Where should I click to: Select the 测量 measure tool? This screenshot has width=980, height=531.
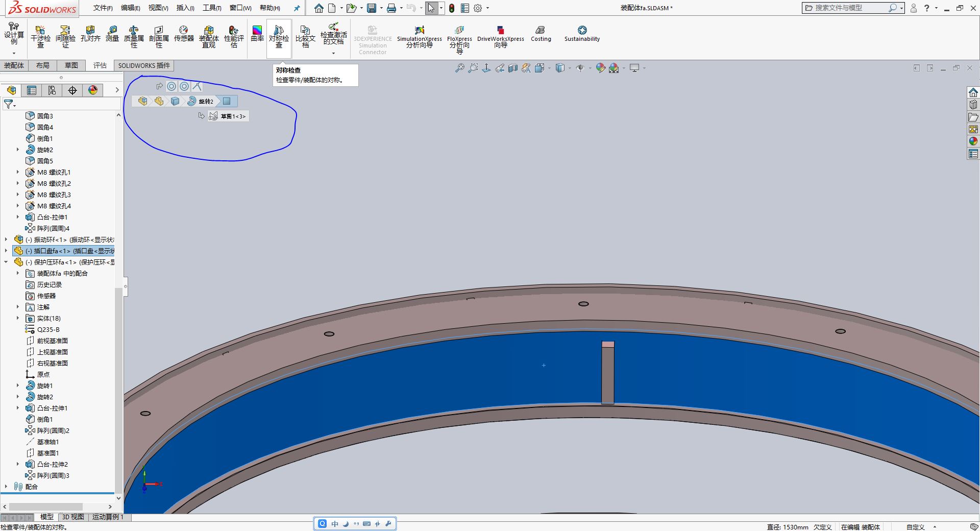(x=112, y=34)
